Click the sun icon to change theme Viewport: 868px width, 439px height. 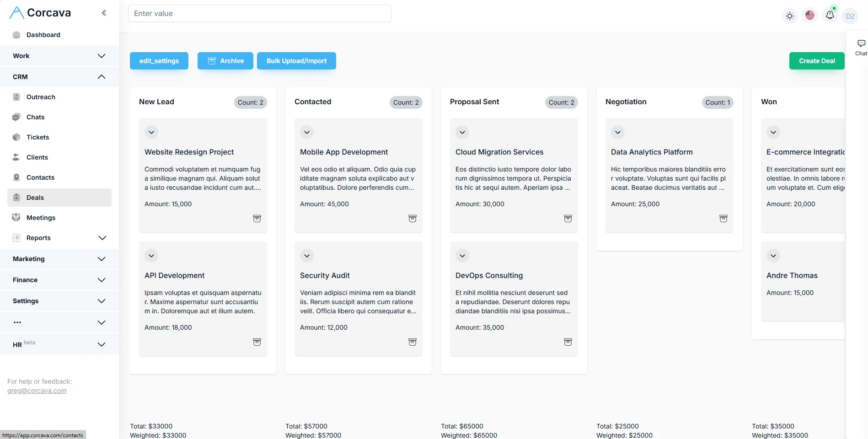(790, 16)
